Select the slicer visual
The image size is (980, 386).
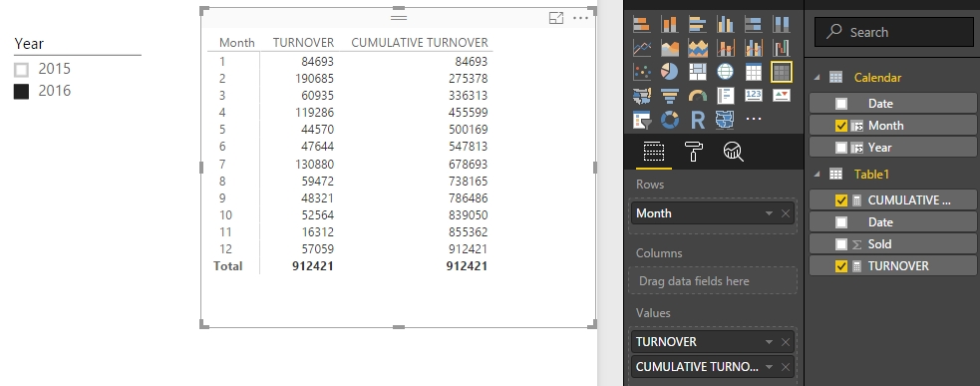click(642, 119)
